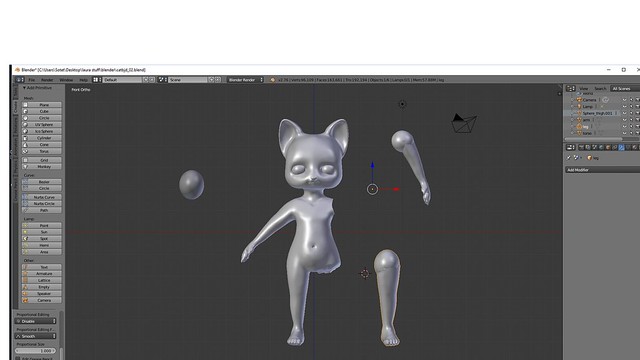Click the Empty object icon
The height and width of the screenshot is (360, 640).
point(25,287)
